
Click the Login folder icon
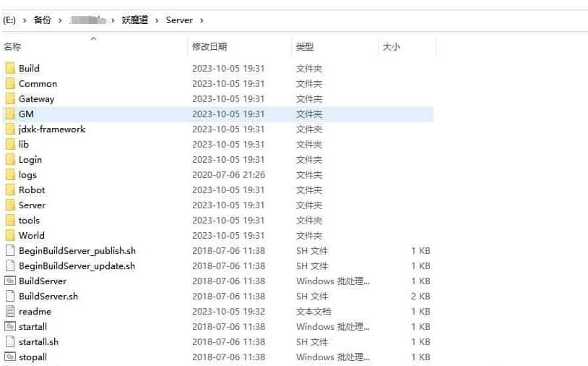pos(11,160)
